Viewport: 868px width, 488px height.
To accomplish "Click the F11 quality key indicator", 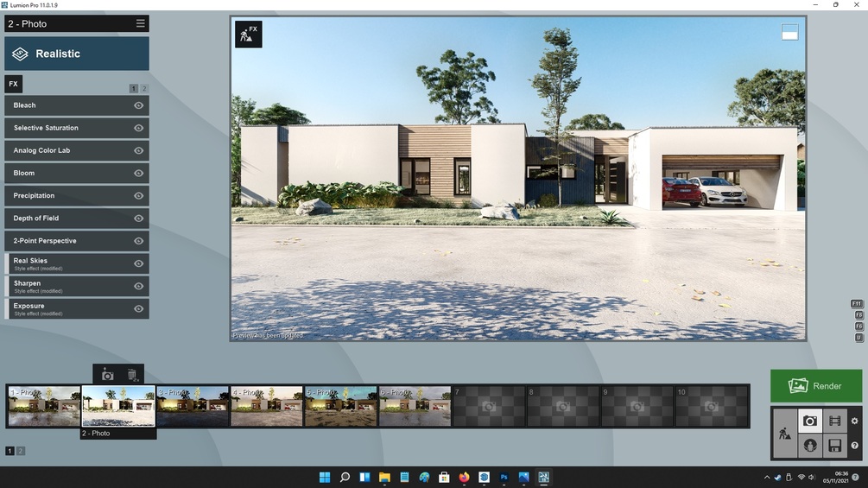I will pyautogui.click(x=857, y=304).
